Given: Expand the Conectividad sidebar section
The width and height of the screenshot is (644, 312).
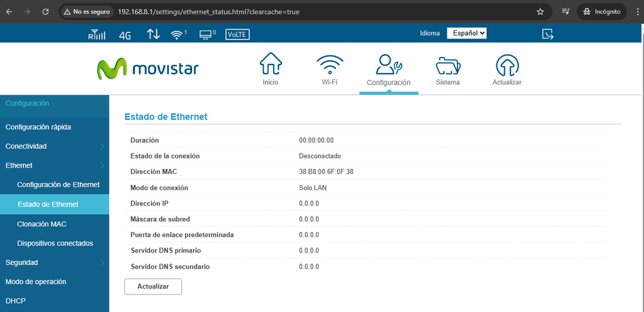Looking at the screenshot, I should pyautogui.click(x=54, y=146).
